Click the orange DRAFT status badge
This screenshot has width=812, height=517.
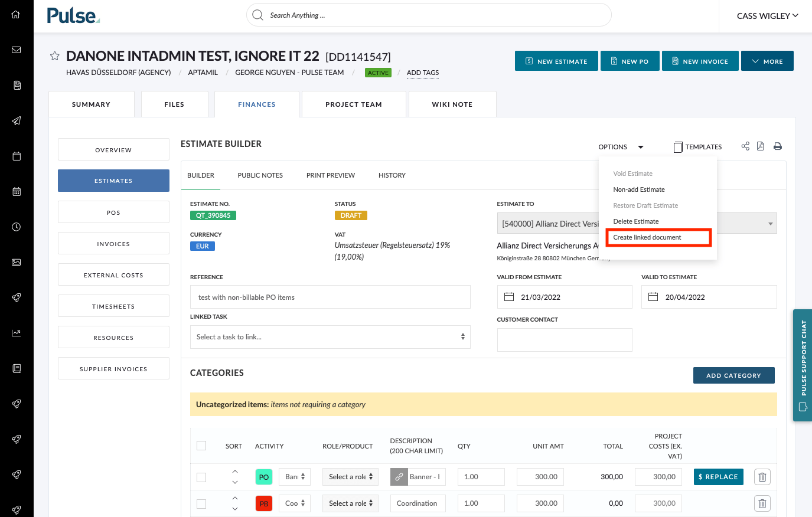tap(351, 215)
